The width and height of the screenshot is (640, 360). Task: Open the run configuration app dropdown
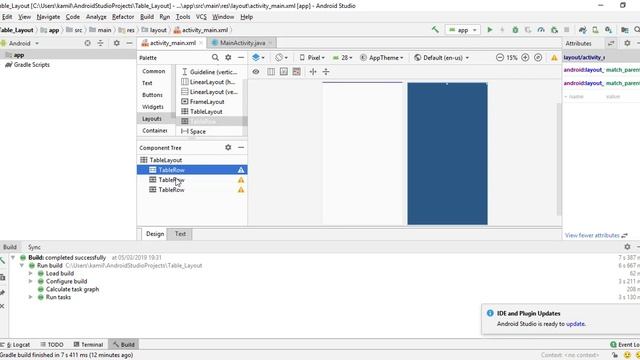[x=463, y=30]
